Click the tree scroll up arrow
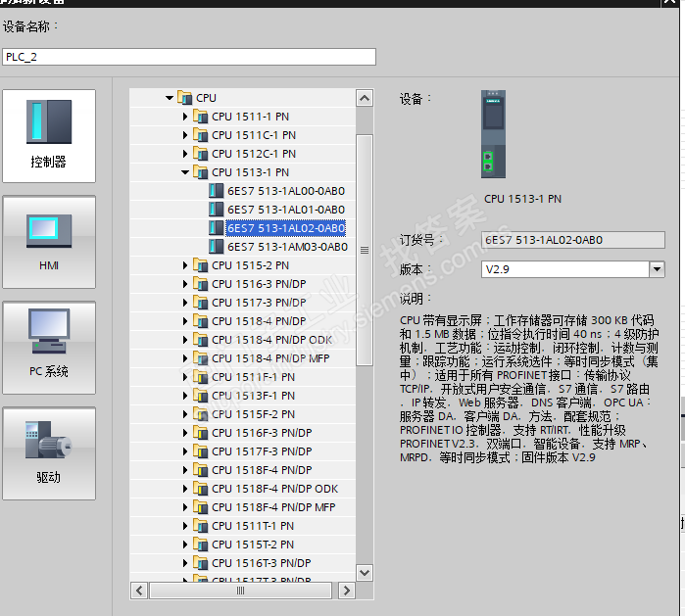 coord(365,98)
